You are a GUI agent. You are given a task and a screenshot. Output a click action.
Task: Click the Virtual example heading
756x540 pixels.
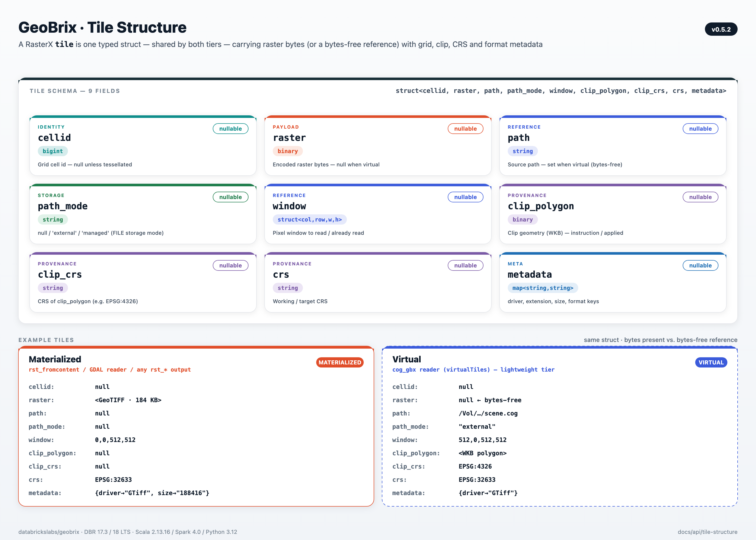pyautogui.click(x=407, y=359)
